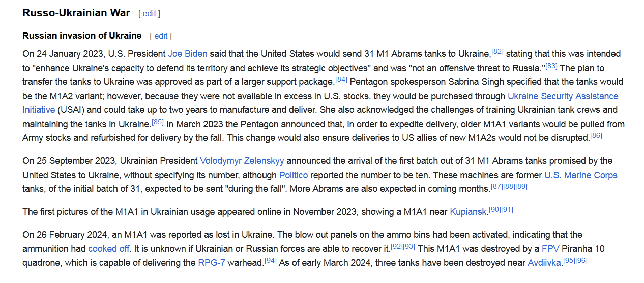This screenshot has width=644, height=283.
Task: Jump to footnote 94 after warhead
Action: coord(271,261)
